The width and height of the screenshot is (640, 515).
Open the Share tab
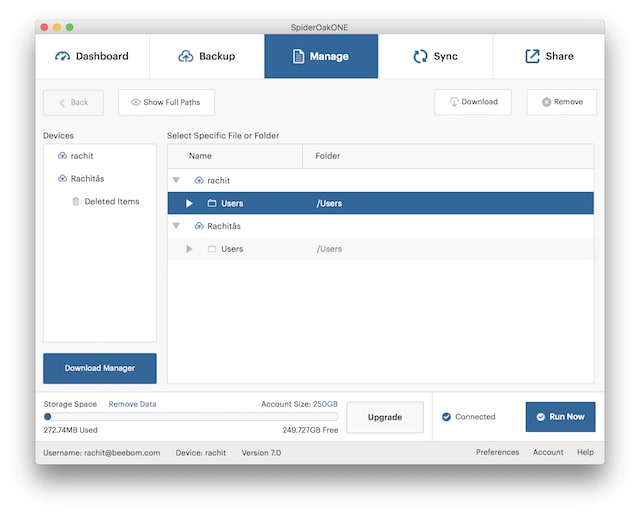[549, 56]
